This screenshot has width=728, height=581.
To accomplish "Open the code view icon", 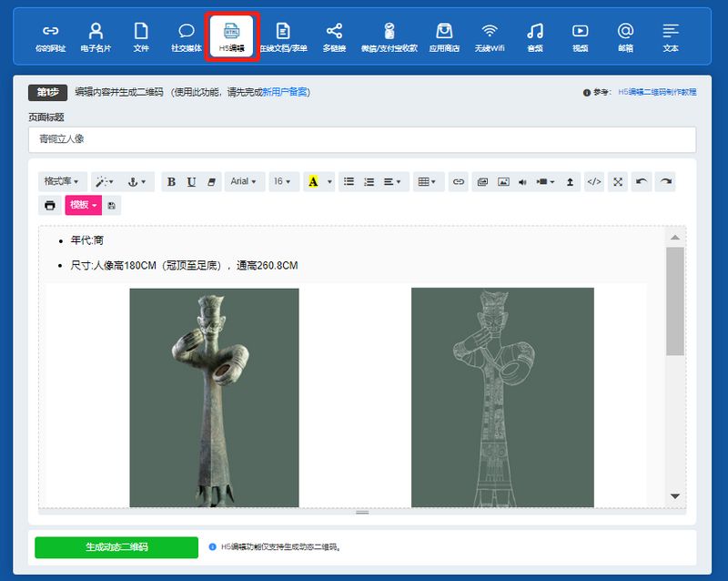I will click(594, 182).
